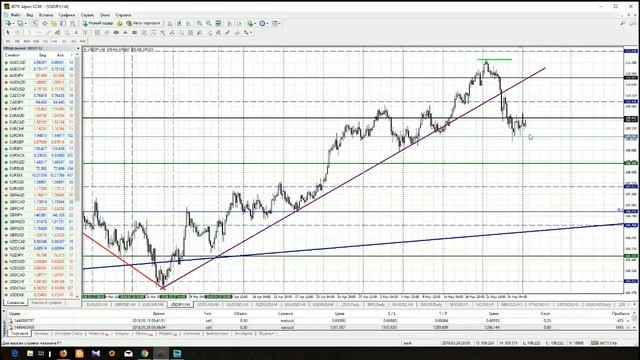Select the rectangle drawing tool
640x360 pixels.
click(x=134, y=32)
